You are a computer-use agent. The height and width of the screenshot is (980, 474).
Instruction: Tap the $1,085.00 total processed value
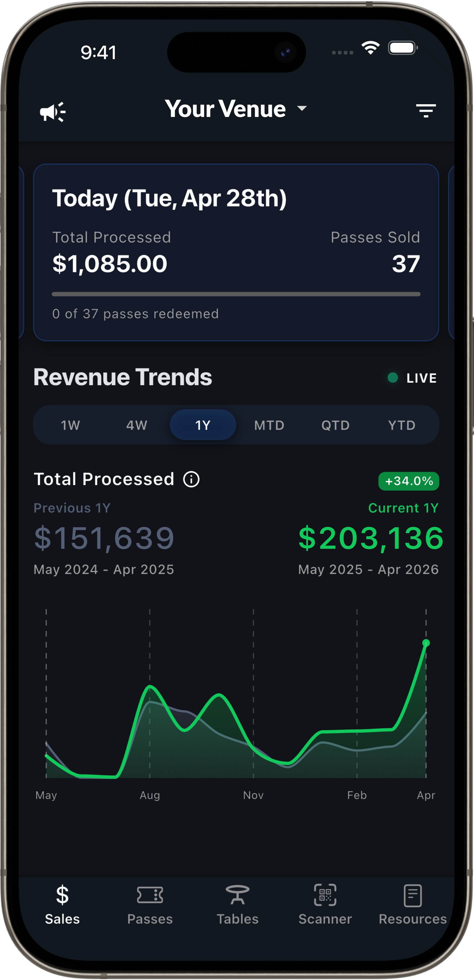coord(110,264)
